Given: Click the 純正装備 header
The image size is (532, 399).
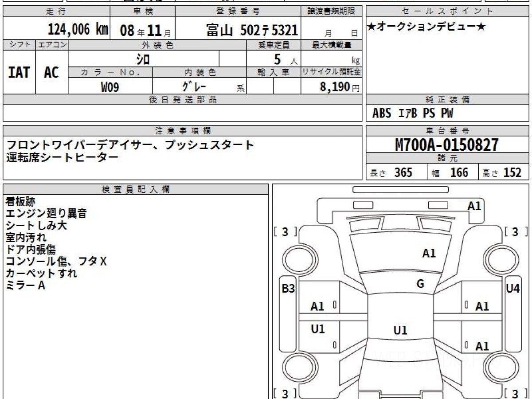Looking at the screenshot, I should (x=447, y=100).
